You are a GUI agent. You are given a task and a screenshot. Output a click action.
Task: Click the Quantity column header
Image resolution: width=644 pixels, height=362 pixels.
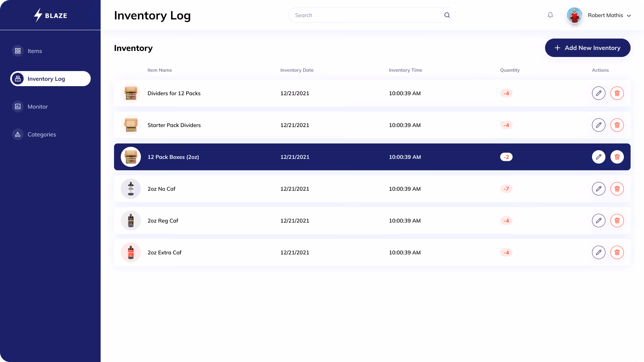(x=510, y=70)
